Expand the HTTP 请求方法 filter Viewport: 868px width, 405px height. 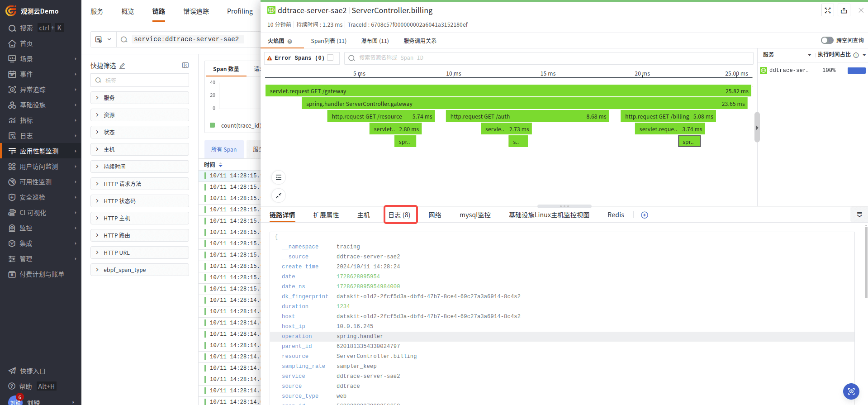140,184
